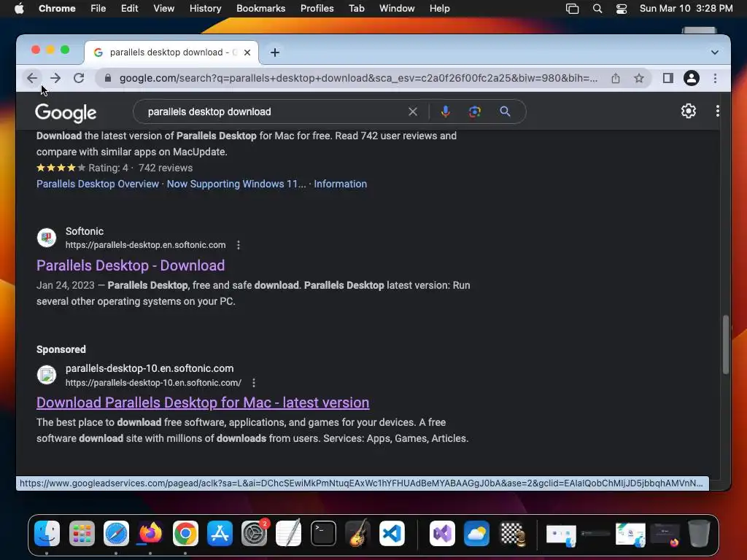Submit search with the magnifier icon
747x560 pixels.
pyautogui.click(x=505, y=112)
